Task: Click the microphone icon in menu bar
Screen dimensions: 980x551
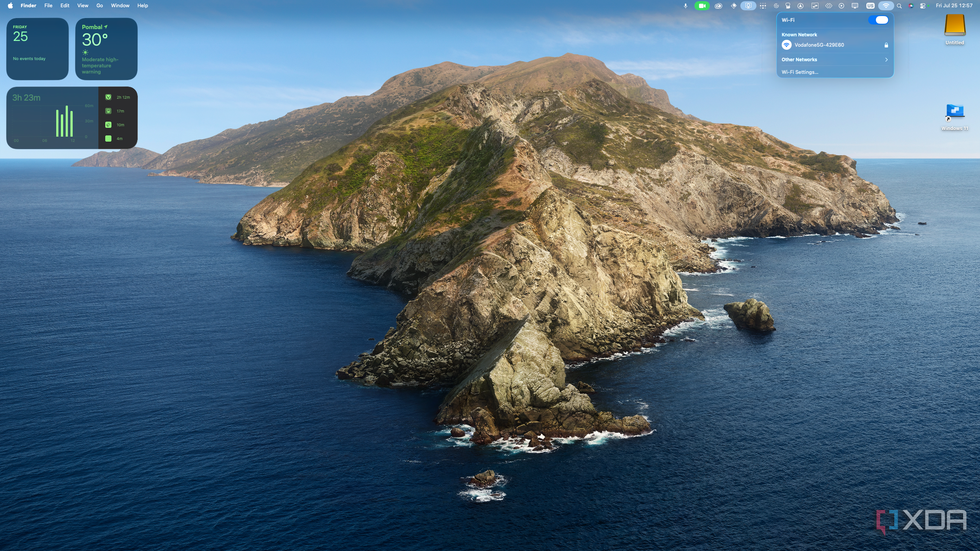Action: point(686,6)
